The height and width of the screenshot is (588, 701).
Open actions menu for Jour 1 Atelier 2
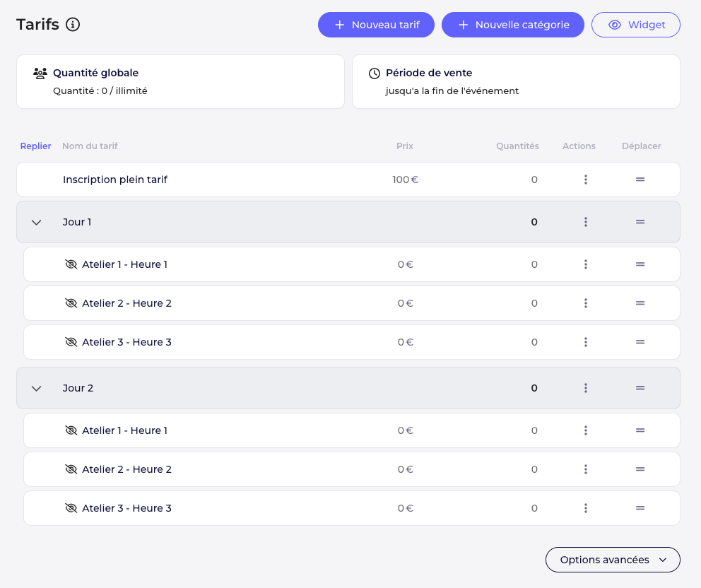click(586, 303)
